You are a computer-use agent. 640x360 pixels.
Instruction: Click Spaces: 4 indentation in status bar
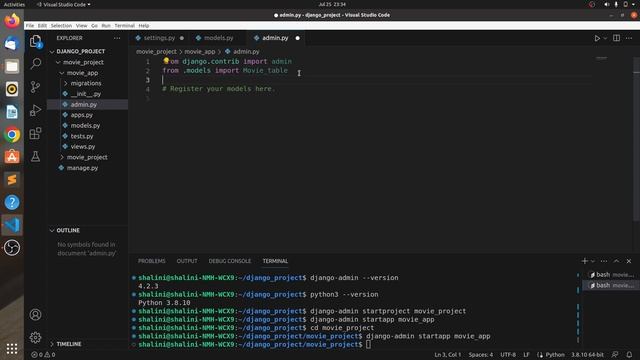coord(481,355)
